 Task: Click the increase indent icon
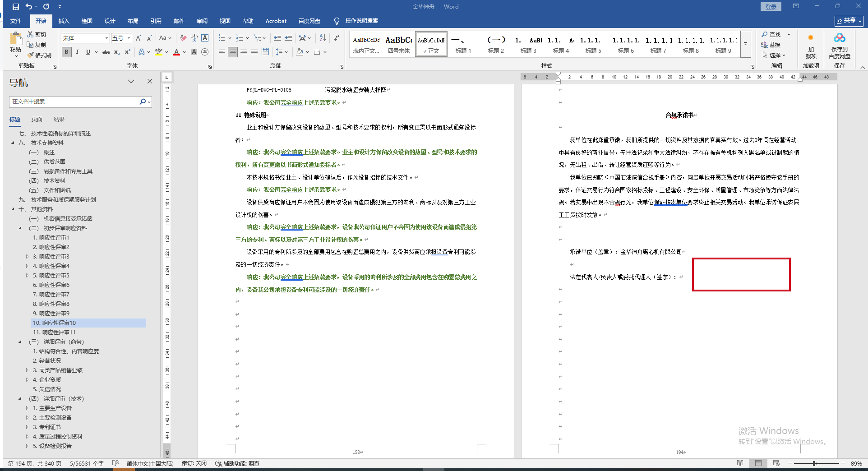(288, 38)
